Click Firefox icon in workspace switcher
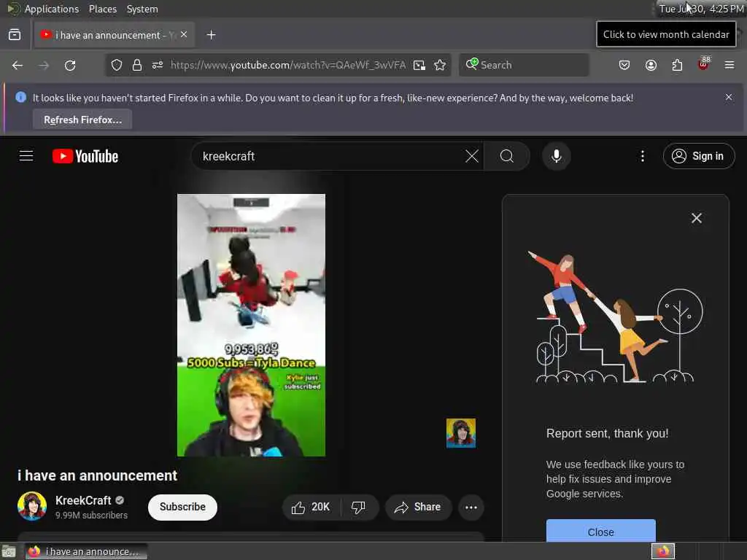747x560 pixels. (663, 551)
